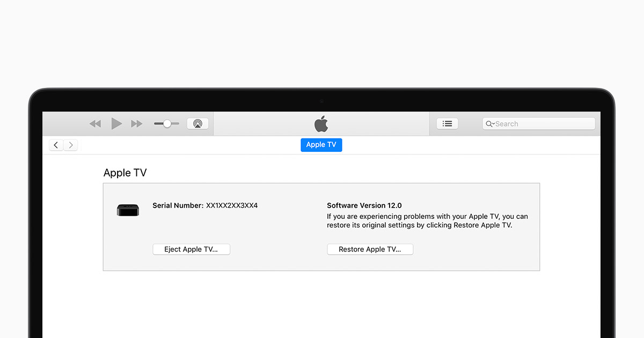This screenshot has width=644, height=338.
Task: Go forward with the right chevron button
Action: (x=71, y=145)
